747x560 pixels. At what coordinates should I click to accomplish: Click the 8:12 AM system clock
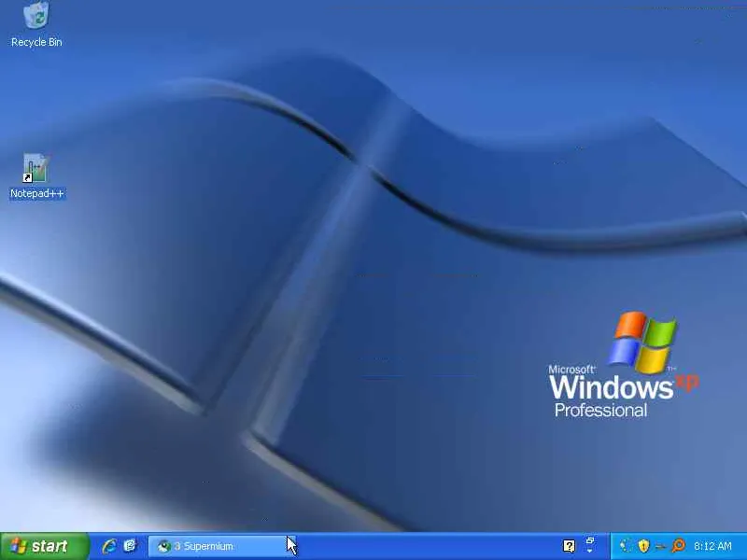point(712,546)
